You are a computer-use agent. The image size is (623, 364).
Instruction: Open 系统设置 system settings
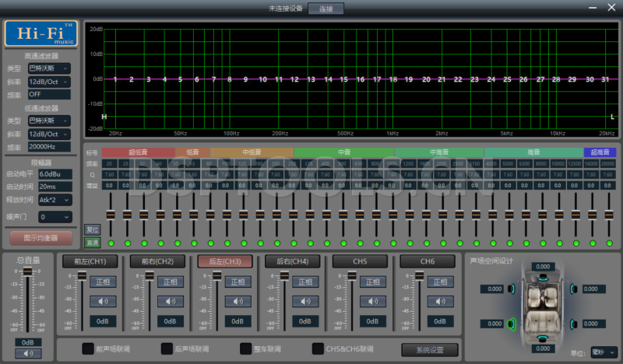429,349
